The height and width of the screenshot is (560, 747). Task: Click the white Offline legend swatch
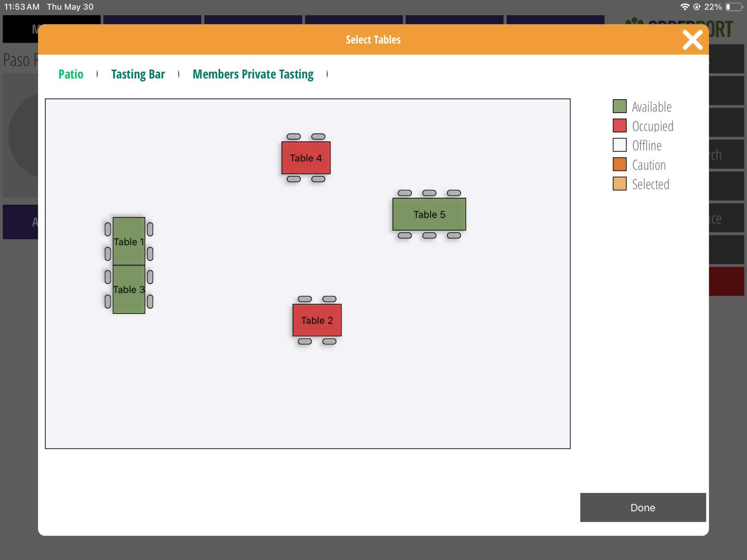[x=619, y=145]
